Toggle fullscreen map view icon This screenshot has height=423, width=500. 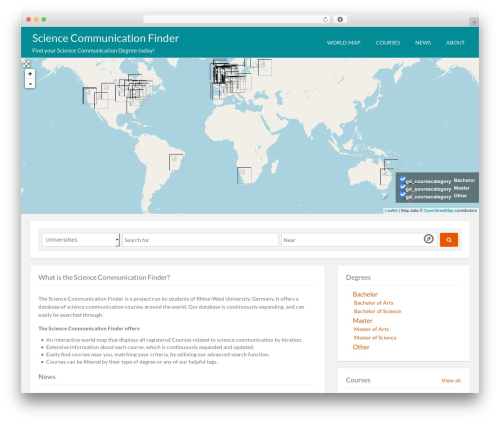click(x=27, y=64)
